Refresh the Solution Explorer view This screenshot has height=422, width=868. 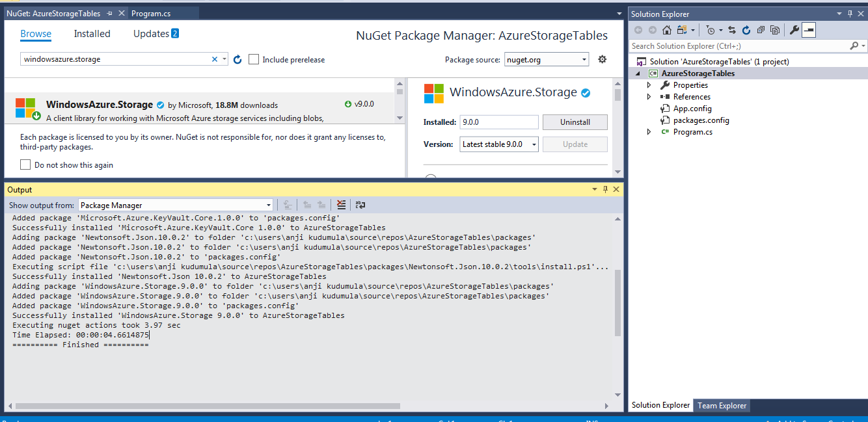(x=746, y=29)
